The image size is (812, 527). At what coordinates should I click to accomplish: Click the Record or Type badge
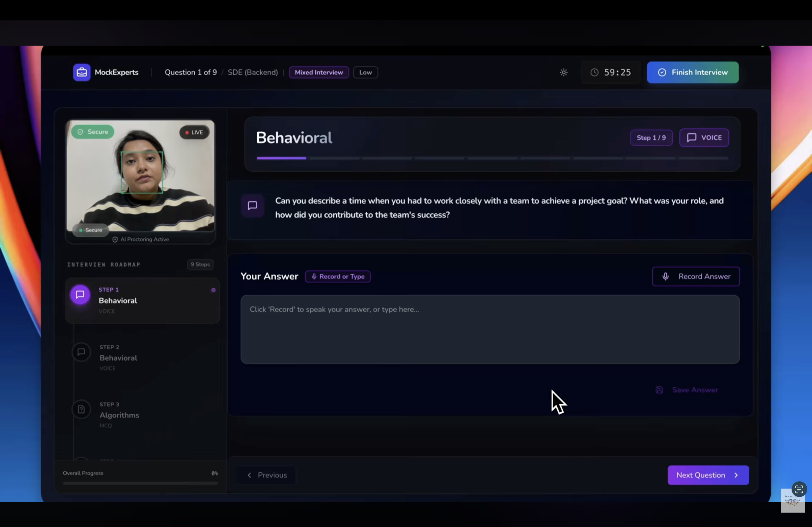[338, 276]
